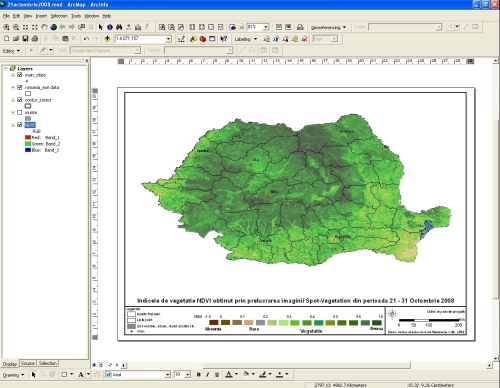Click the Fixed Zoom In icon
Image resolution: width=500 pixels, height=388 pixels.
click(25, 27)
